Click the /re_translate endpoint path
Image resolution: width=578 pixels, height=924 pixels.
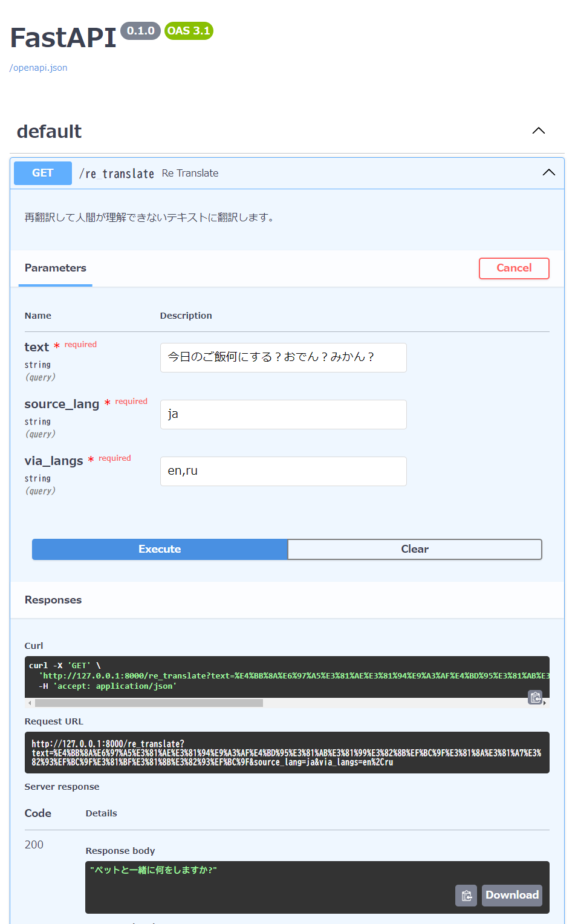click(117, 174)
